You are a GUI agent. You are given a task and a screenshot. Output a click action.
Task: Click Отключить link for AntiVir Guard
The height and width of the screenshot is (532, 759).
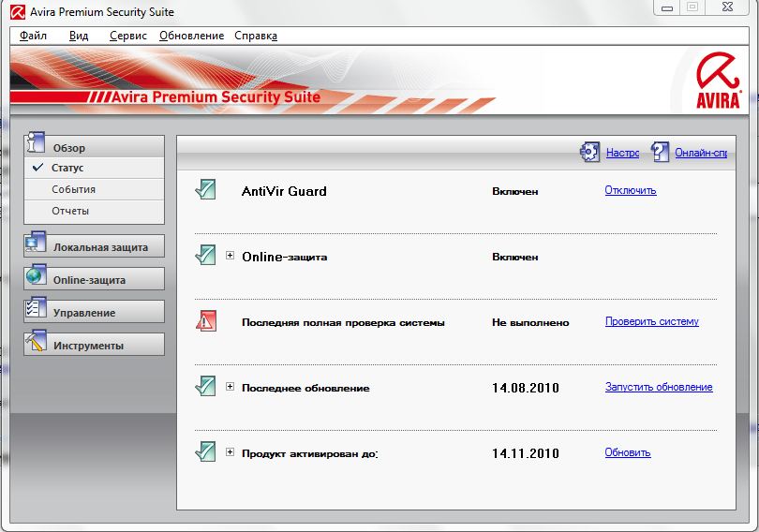coord(631,190)
